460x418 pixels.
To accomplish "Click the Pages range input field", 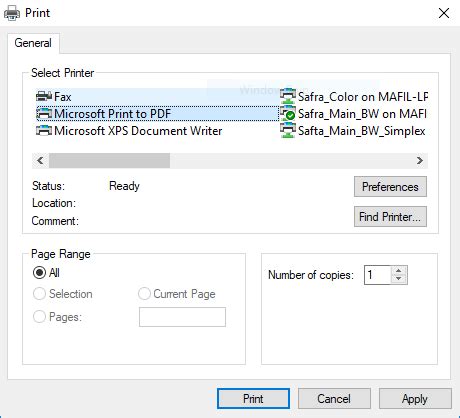I will tap(182, 317).
